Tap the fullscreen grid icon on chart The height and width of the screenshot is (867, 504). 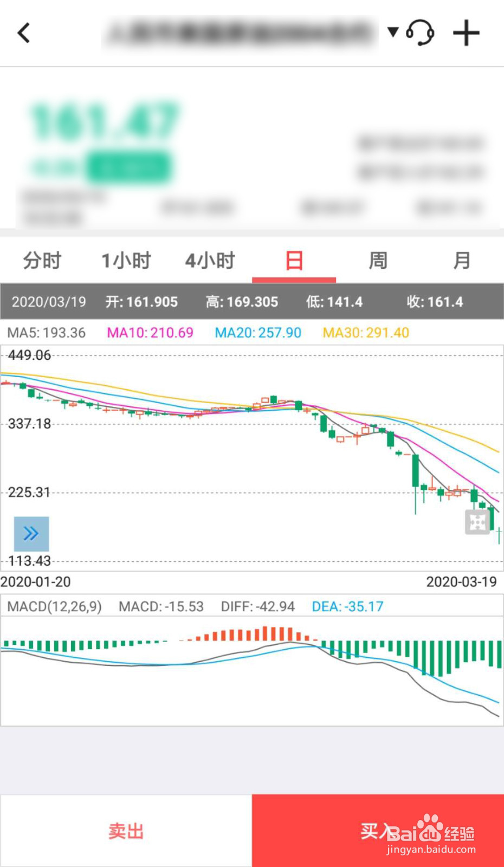(477, 522)
